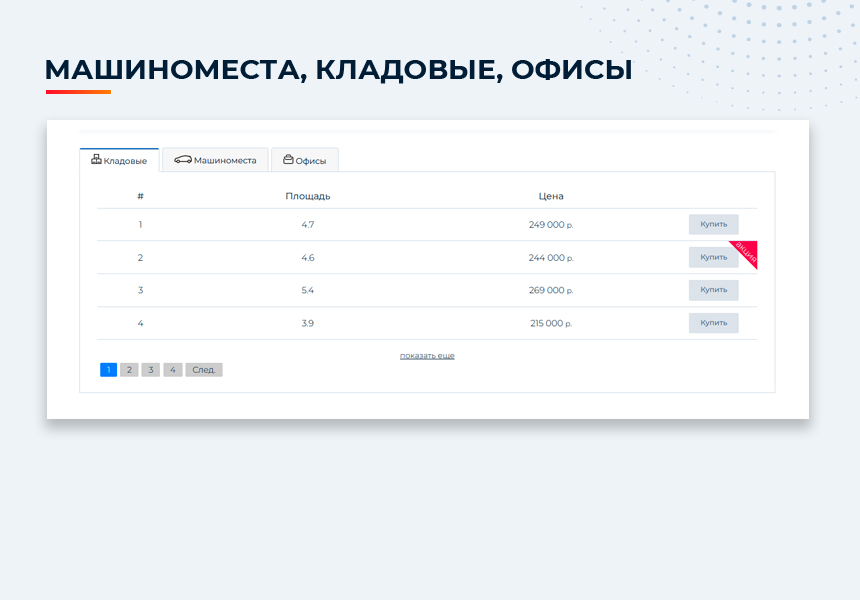The width and height of the screenshot is (860, 600).
Task: Open page 4 of results
Action: pyautogui.click(x=172, y=369)
